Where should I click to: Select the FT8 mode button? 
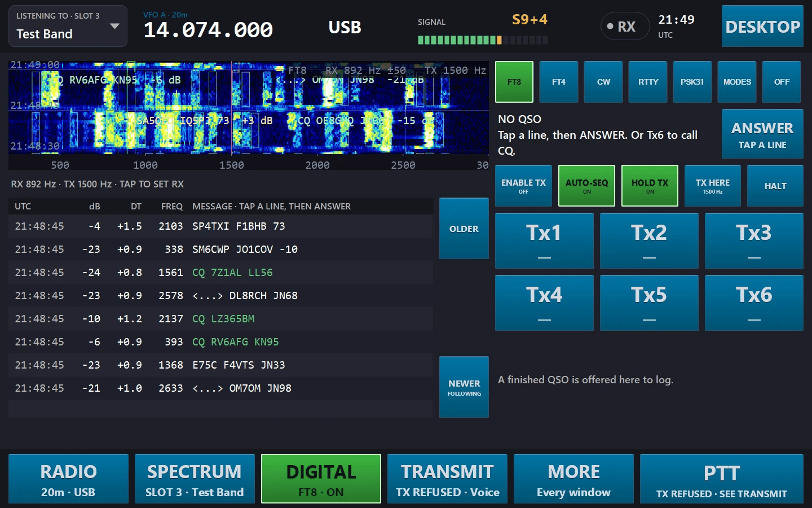click(x=514, y=82)
